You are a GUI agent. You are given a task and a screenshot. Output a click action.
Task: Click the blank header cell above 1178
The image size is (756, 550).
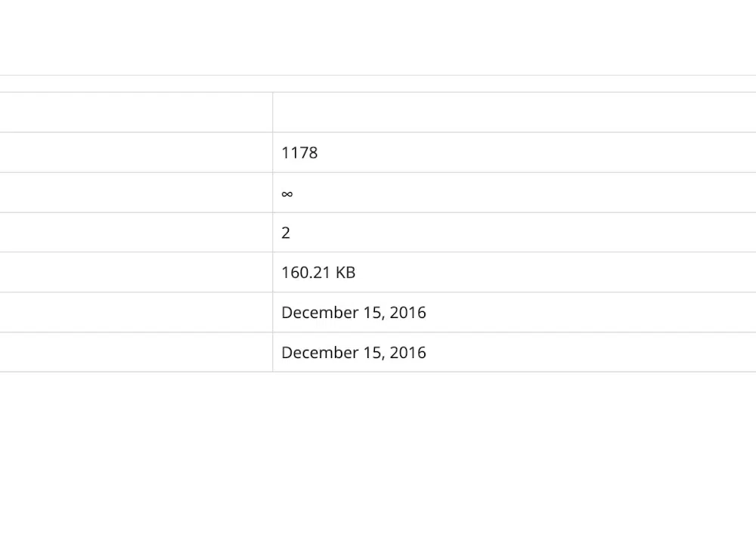click(x=514, y=113)
